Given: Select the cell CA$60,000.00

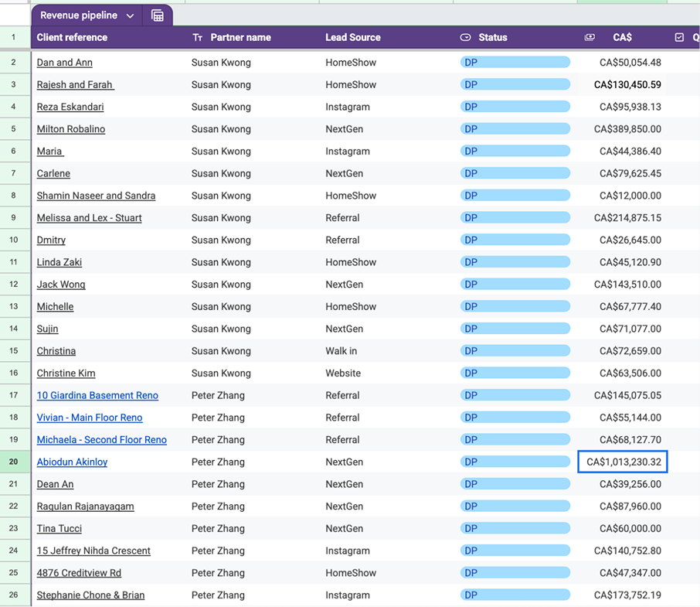Looking at the screenshot, I should coord(622,528).
